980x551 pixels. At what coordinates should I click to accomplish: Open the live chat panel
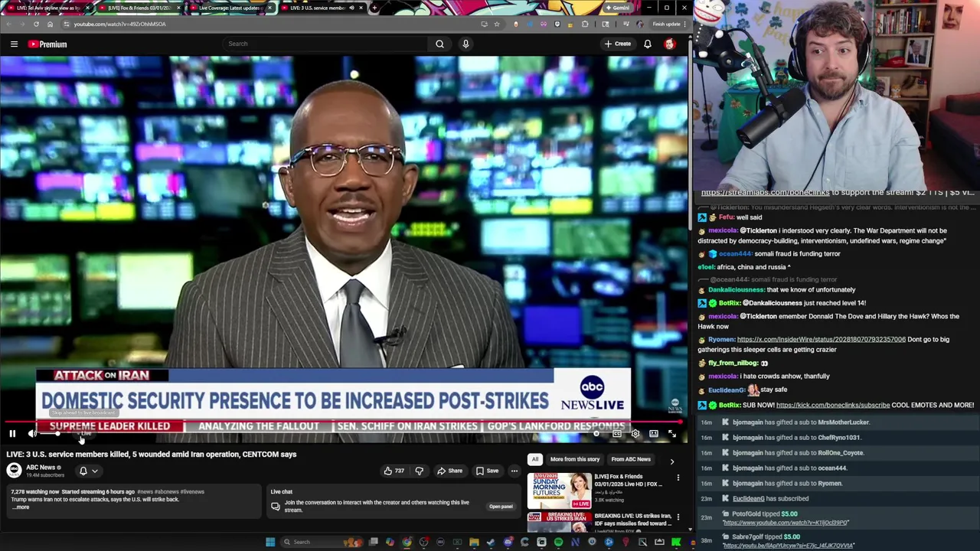(x=501, y=506)
